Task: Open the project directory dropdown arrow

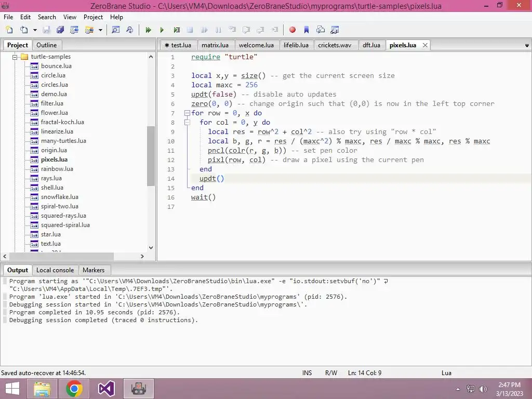Action: point(100,30)
